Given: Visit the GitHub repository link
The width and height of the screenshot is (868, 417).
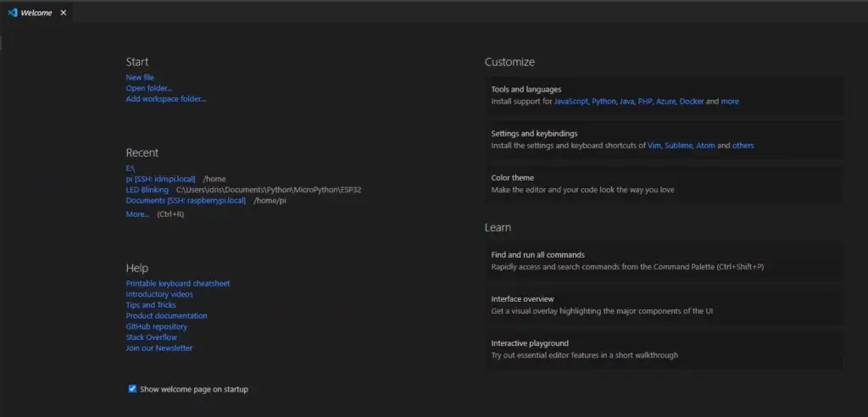Looking at the screenshot, I should click(x=157, y=326).
